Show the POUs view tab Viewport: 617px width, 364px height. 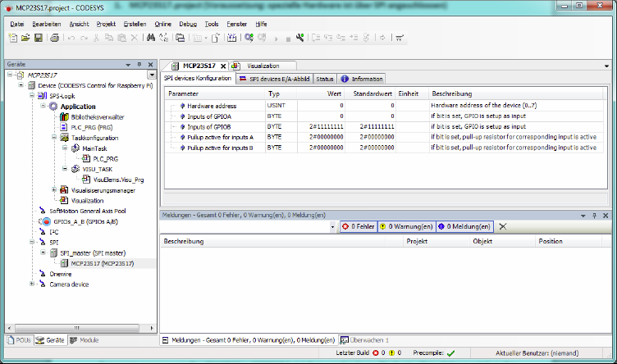[x=20, y=340]
